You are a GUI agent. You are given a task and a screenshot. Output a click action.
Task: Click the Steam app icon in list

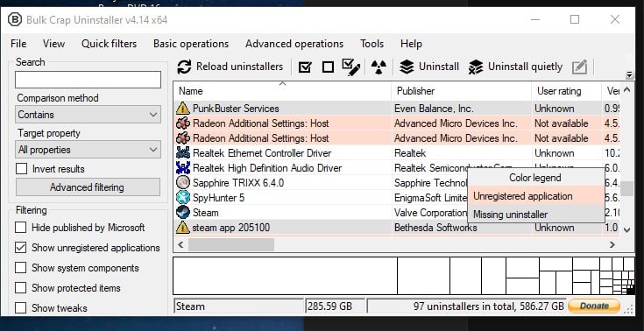tap(183, 212)
